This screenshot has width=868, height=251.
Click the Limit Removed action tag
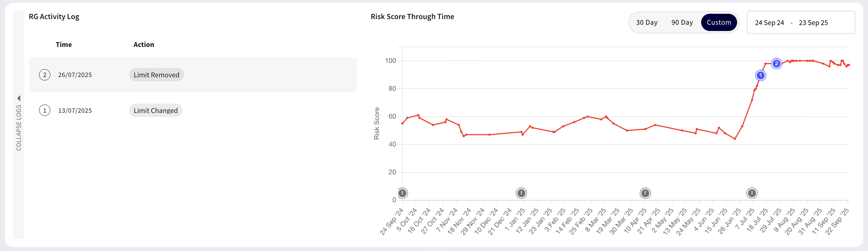tap(156, 75)
